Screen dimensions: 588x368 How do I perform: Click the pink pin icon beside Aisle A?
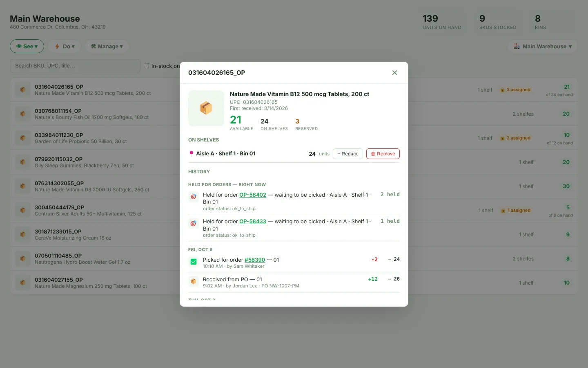coord(191,153)
